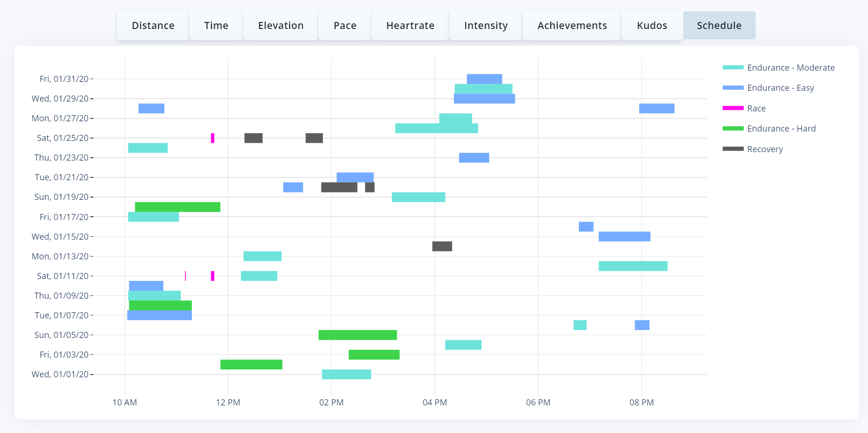The height and width of the screenshot is (433, 868).
Task: Switch to the Heartrate tab
Action: 410,26
